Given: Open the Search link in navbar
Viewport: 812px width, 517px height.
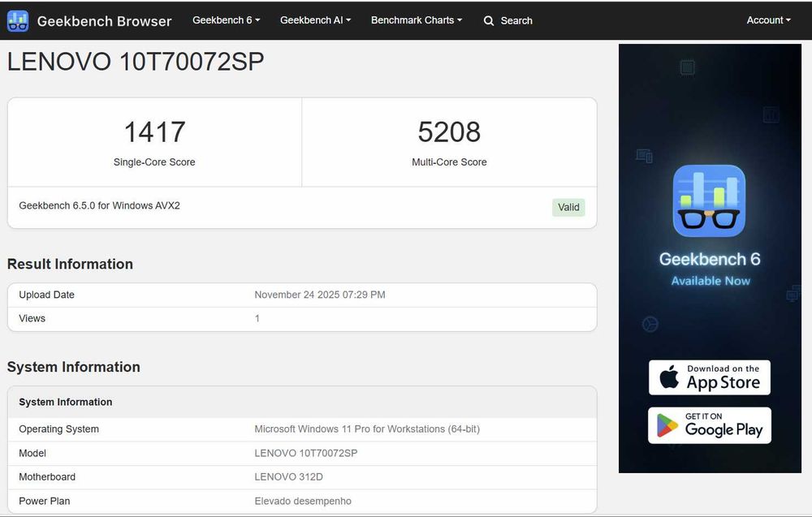Looking at the screenshot, I should click(x=516, y=21).
